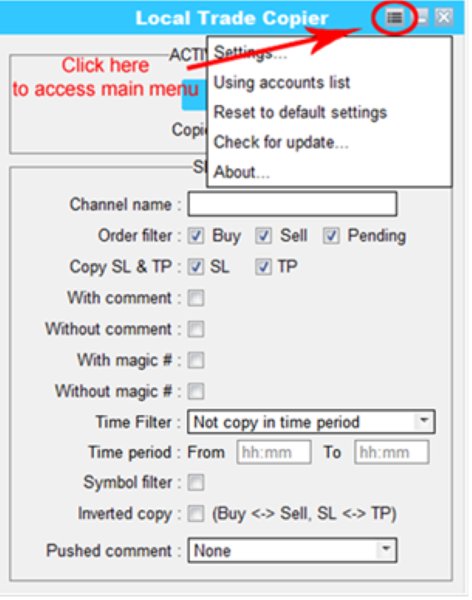Image resolution: width=472 pixels, height=600 pixels.
Task: Enable the With comment checkbox
Action: pos(196,298)
